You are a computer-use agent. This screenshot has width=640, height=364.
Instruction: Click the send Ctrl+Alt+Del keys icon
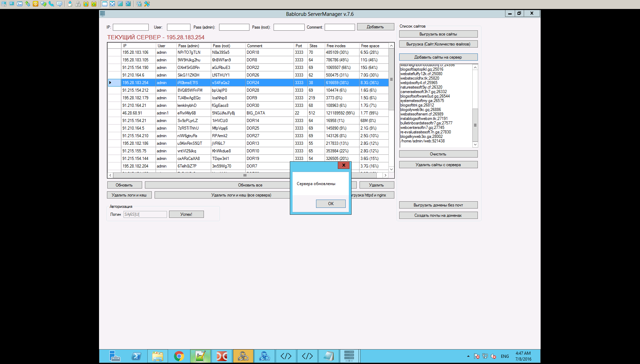click(78, 4)
